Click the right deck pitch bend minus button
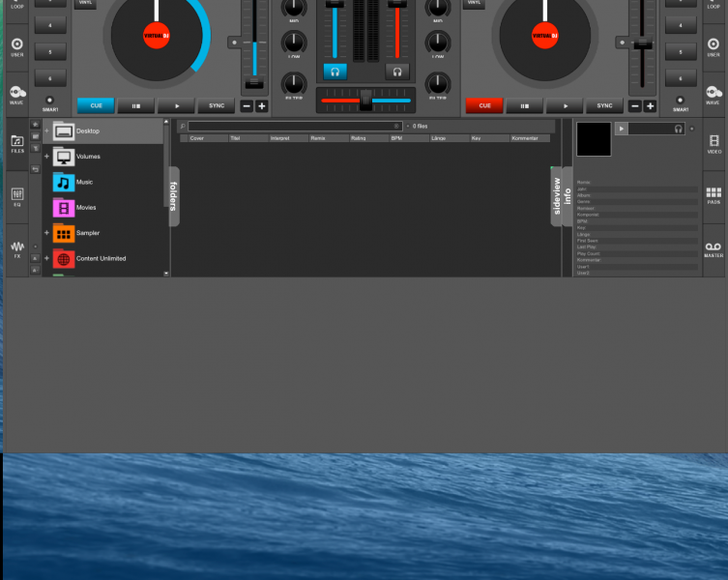This screenshot has width=728, height=580. click(634, 106)
